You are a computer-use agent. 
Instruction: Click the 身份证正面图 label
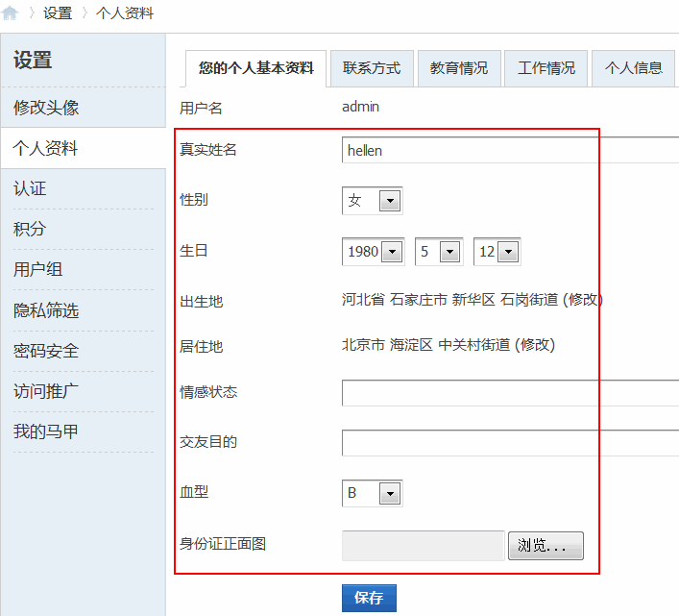pyautogui.click(x=223, y=544)
